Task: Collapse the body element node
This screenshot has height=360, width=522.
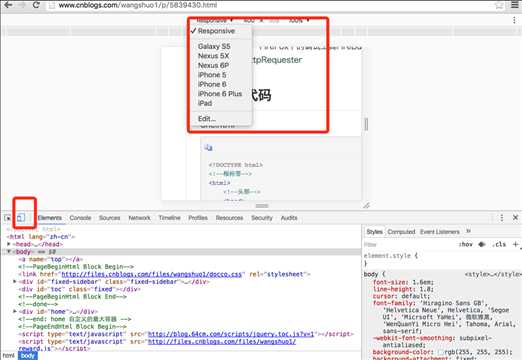Action: 9,252
